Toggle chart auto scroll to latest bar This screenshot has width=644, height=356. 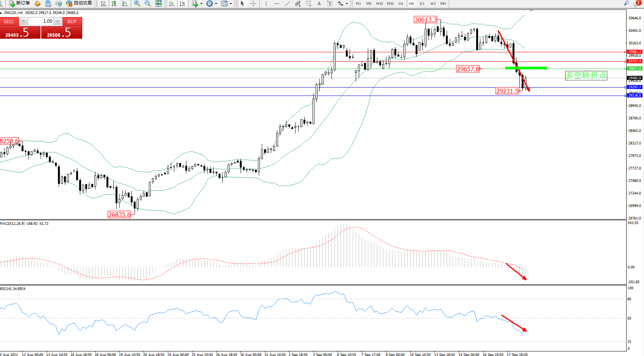click(172, 3)
